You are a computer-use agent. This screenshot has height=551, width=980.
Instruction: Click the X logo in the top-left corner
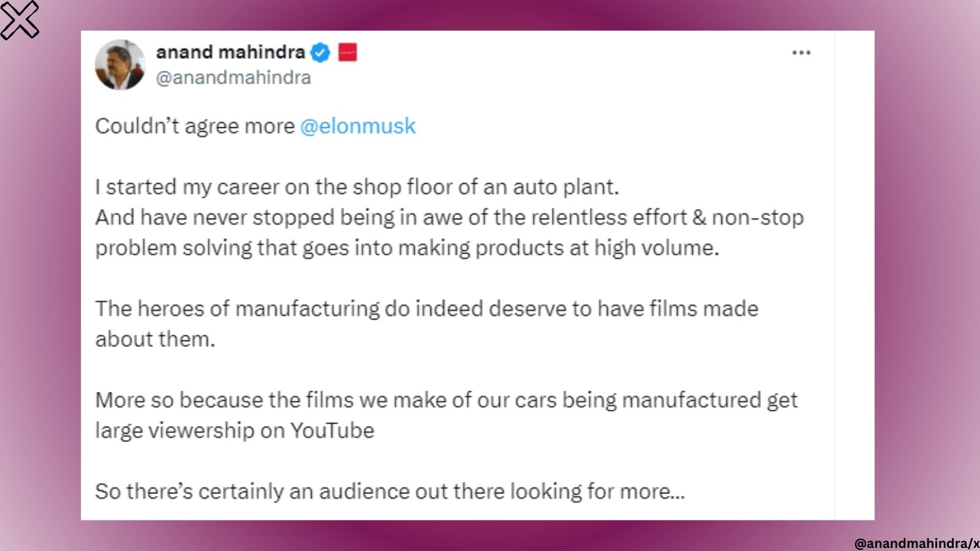point(20,19)
